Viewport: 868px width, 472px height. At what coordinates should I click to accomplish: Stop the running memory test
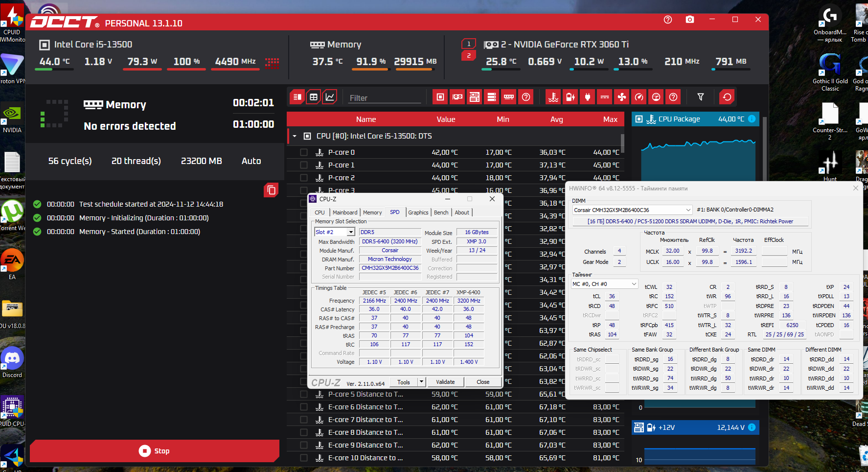point(155,451)
